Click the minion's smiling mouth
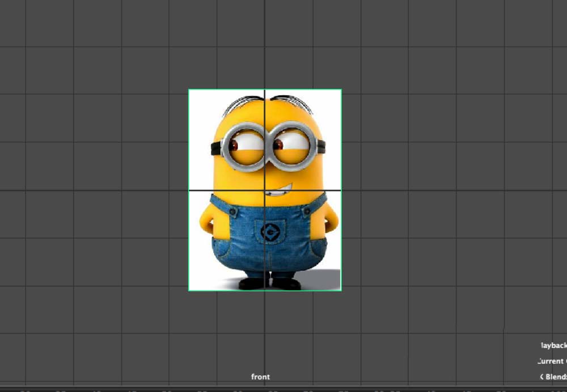This screenshot has height=392, width=567. point(280,190)
